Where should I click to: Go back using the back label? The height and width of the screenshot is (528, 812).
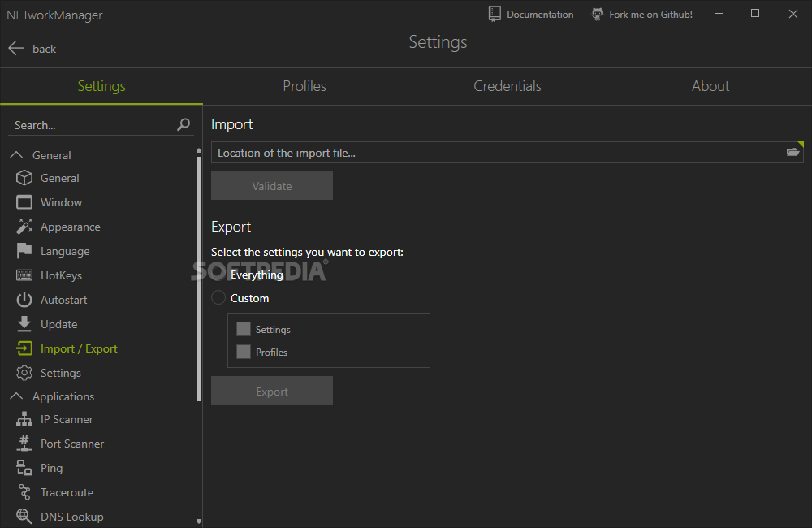pos(44,49)
